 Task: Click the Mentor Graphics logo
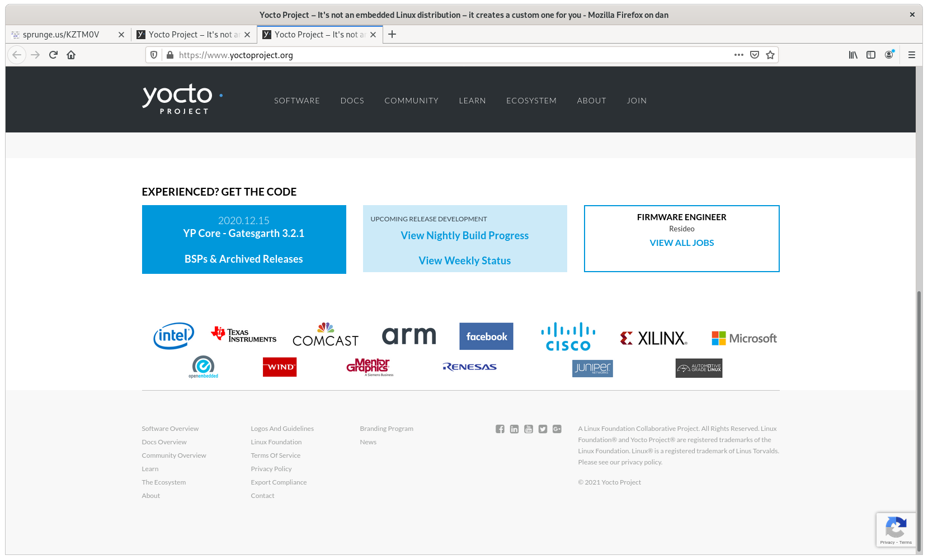(370, 367)
